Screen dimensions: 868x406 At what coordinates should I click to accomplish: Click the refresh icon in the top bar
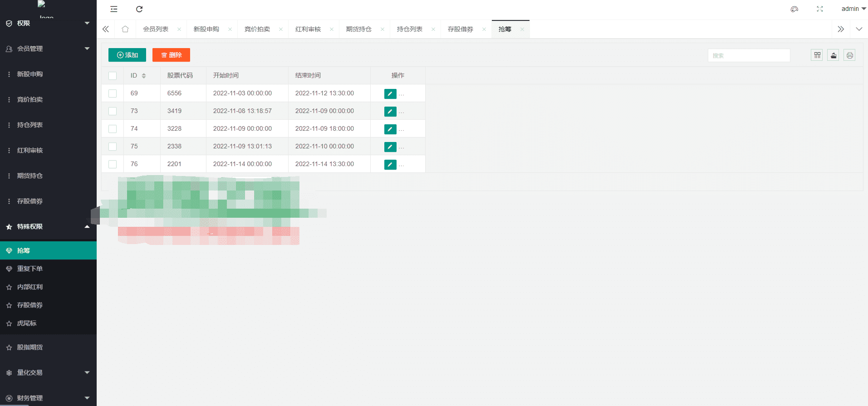tap(139, 9)
